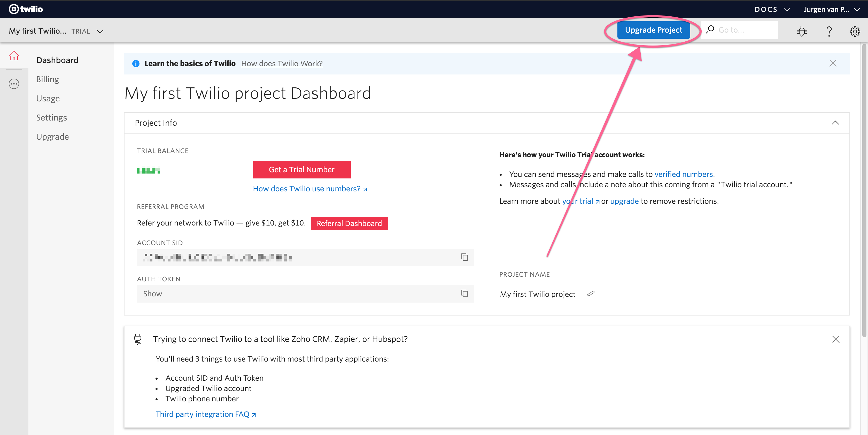Open How does Twilio Work? link
The height and width of the screenshot is (435, 868).
coord(282,63)
